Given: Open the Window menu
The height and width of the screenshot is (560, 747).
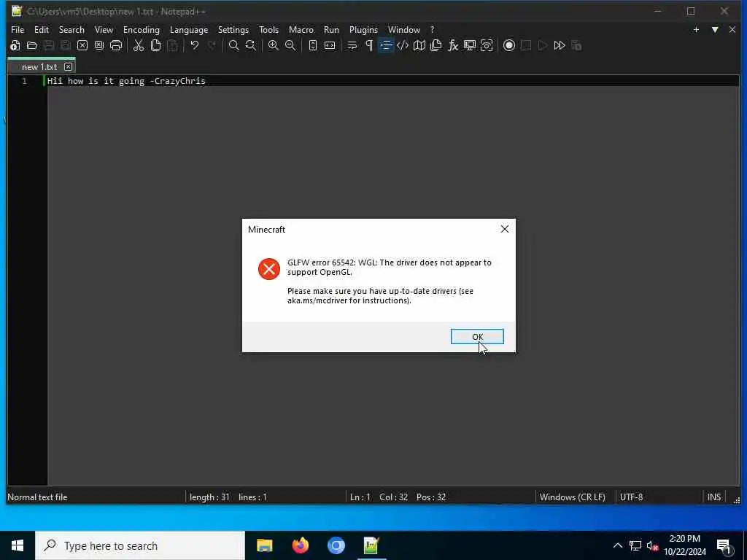Looking at the screenshot, I should pos(404,29).
